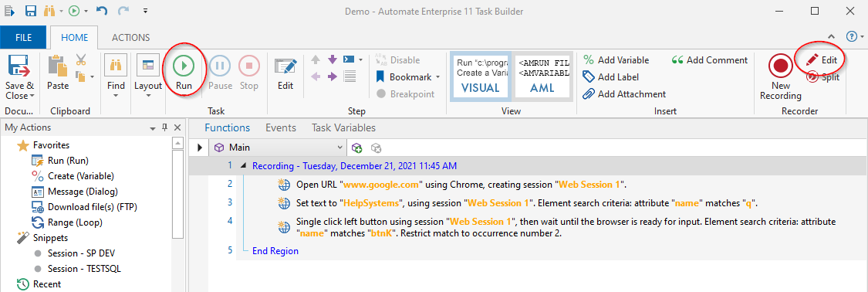Open the FILE tab
This screenshot has height=292, width=868.
(x=23, y=38)
